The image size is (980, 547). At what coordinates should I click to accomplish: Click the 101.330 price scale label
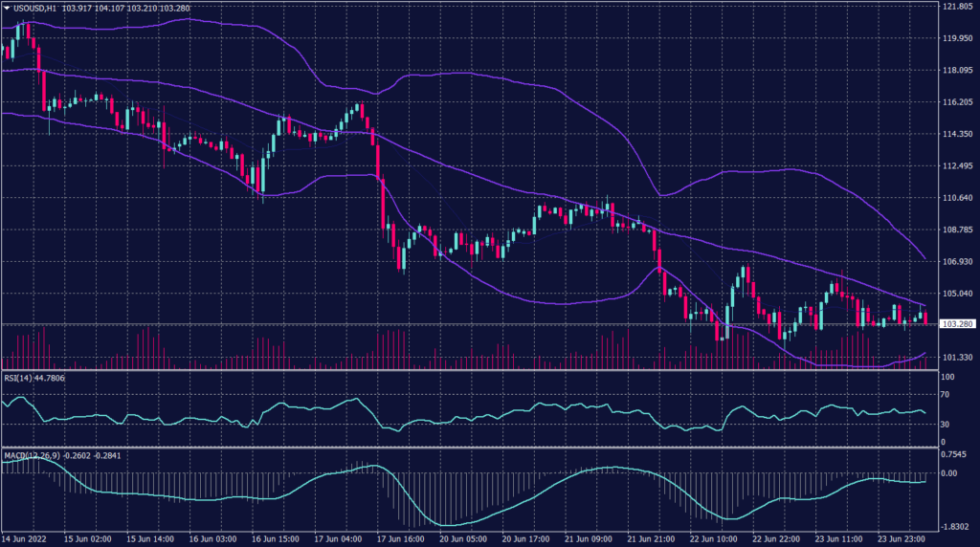956,358
